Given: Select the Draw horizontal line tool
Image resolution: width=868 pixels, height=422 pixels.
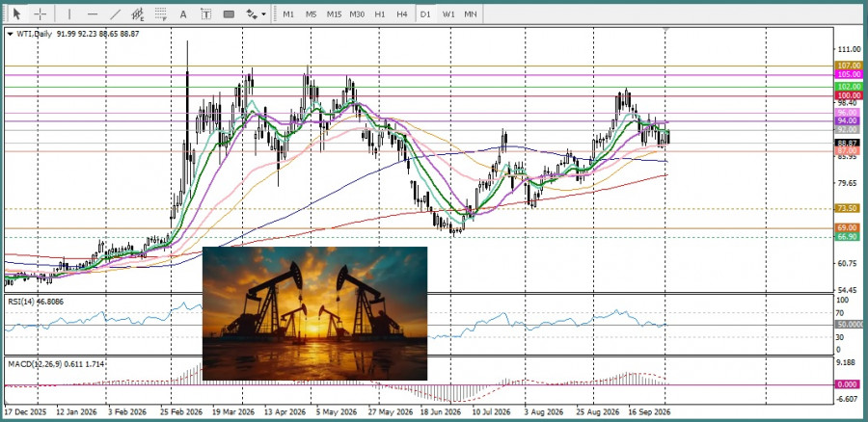Looking at the screenshot, I should click(x=93, y=13).
